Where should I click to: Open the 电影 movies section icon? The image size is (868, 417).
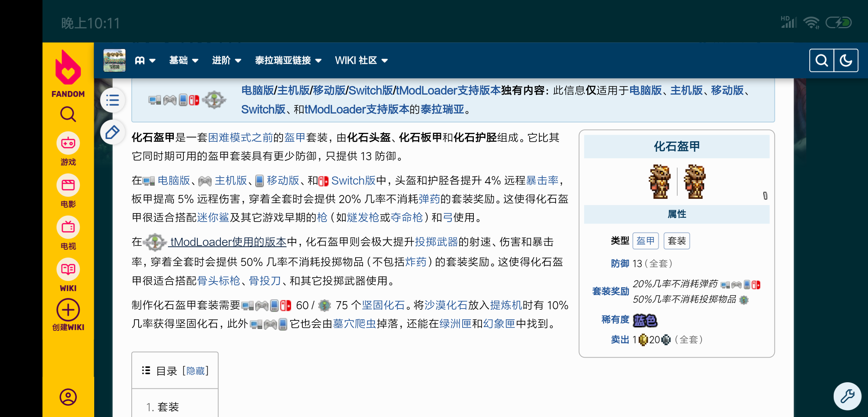(68, 186)
